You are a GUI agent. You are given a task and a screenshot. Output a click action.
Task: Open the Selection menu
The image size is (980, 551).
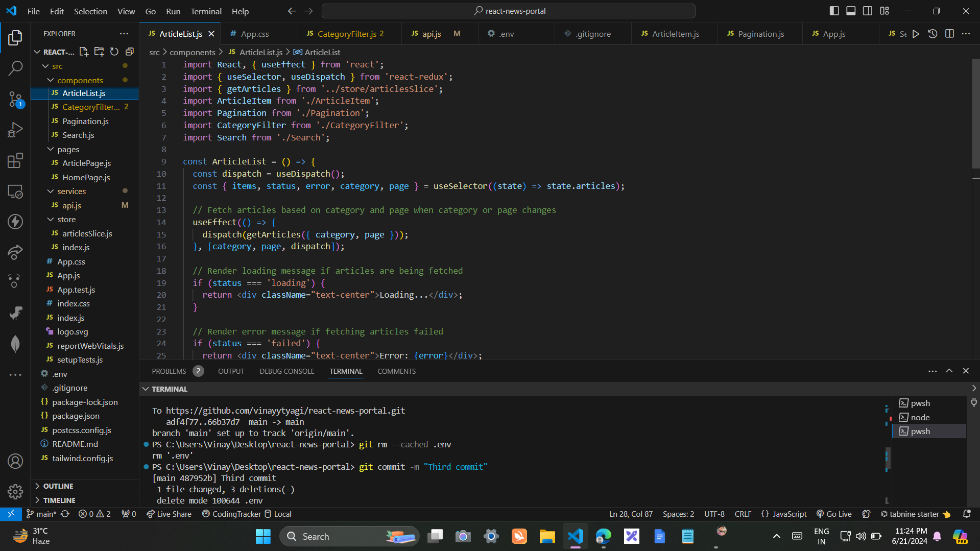(x=90, y=11)
